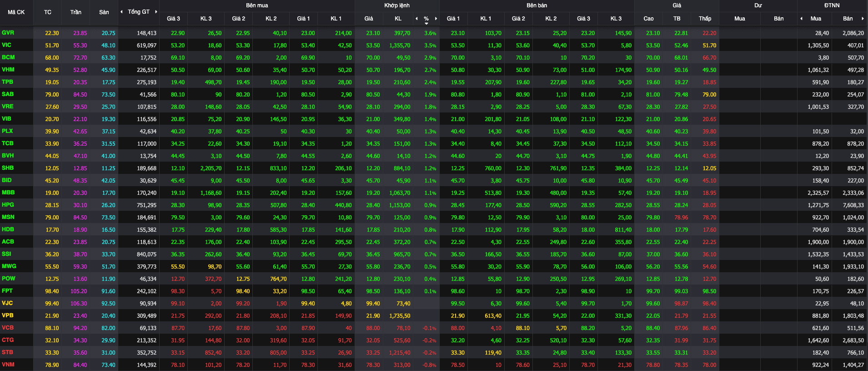The image size is (868, 371).
Task: Click the Bên mua group header
Action: [257, 5]
